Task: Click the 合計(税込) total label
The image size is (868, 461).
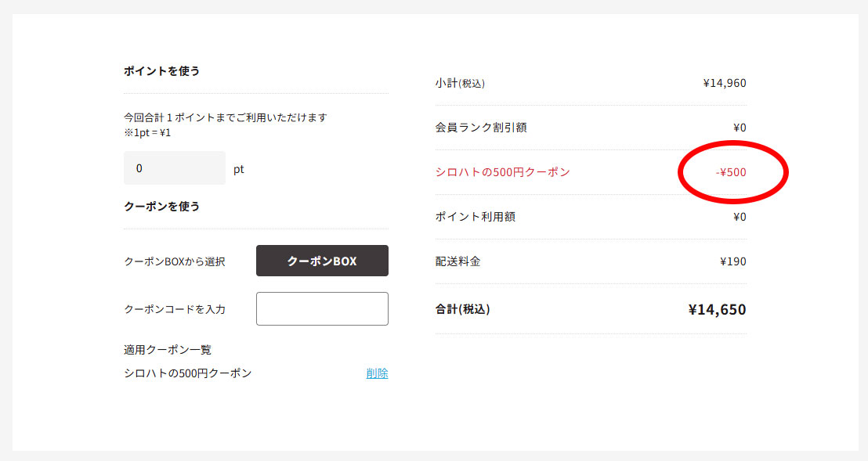Action: [462, 309]
